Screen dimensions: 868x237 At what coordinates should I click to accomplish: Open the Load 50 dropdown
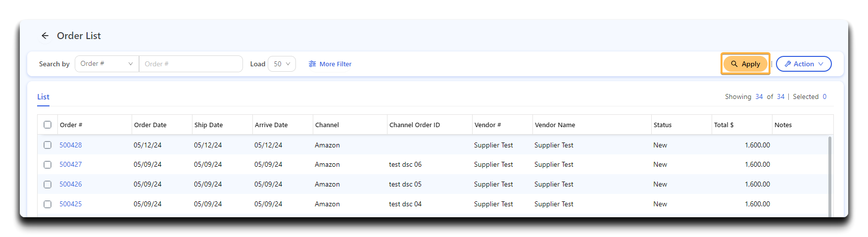point(282,64)
